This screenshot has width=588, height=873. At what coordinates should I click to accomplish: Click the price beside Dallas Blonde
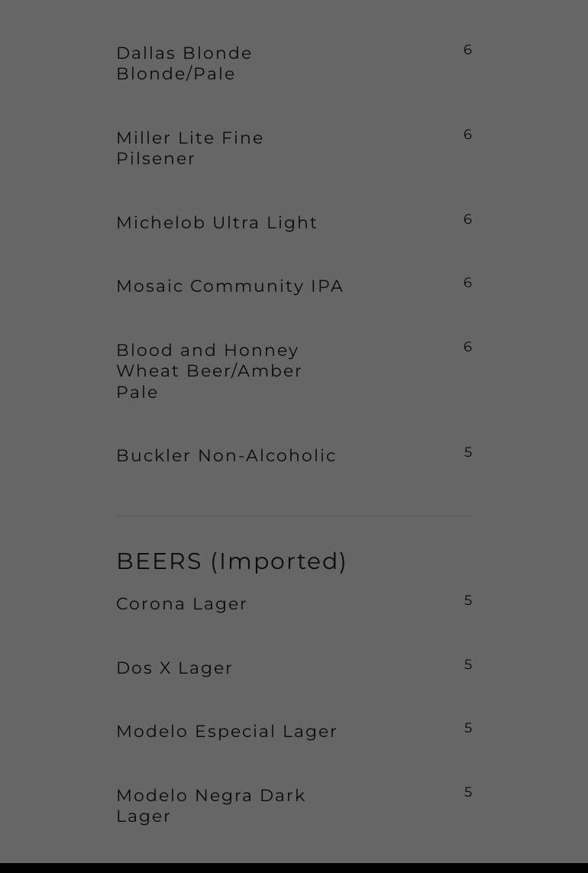468,50
